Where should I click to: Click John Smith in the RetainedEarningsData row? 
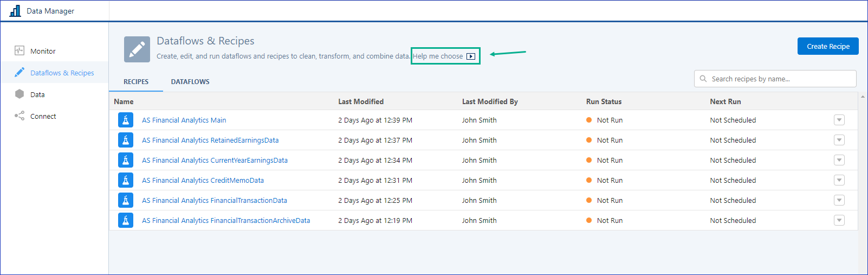479,140
